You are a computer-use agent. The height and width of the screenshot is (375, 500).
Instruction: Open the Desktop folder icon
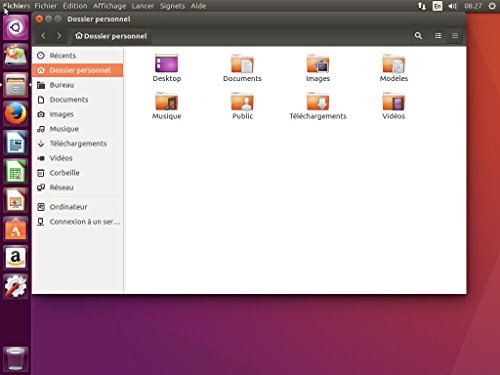[166, 63]
